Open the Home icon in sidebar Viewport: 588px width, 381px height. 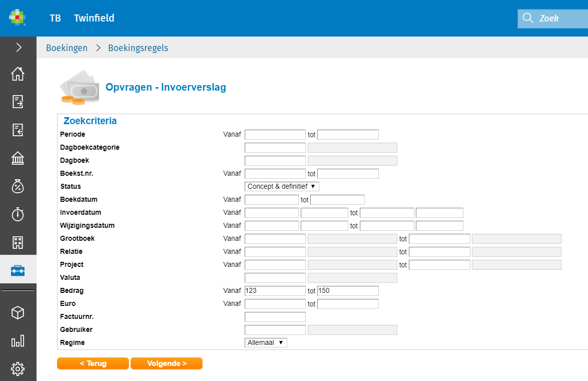[x=18, y=74]
